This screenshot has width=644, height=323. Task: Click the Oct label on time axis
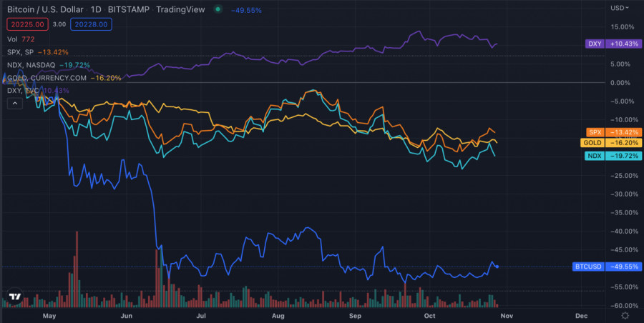(x=429, y=316)
